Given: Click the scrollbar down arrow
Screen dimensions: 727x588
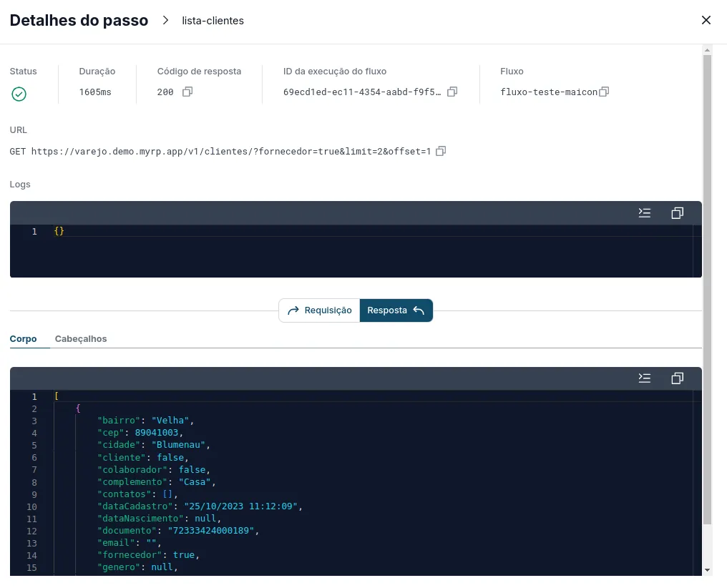Looking at the screenshot, I should tap(707, 570).
